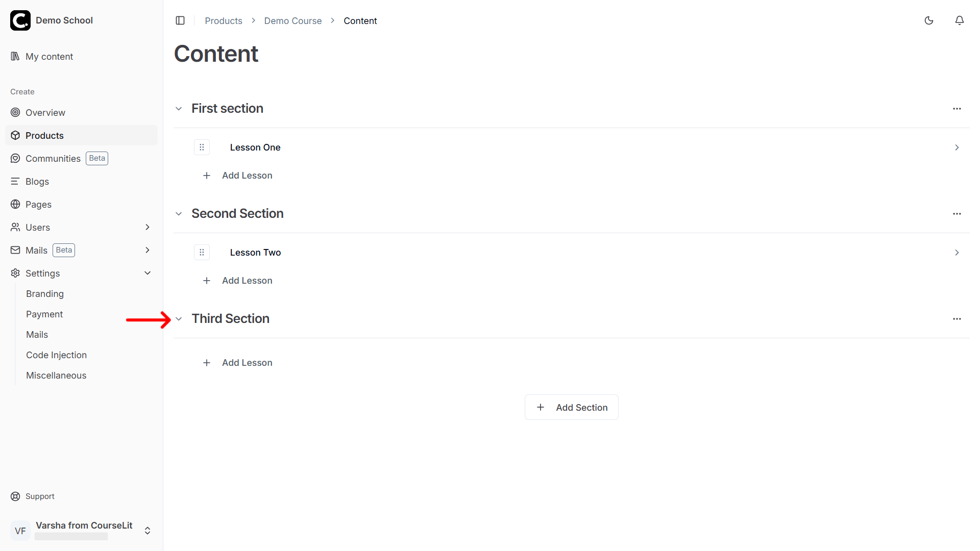Click the progress bar under Varsha from CourseLit
This screenshot has width=980, height=551.
[71, 537]
